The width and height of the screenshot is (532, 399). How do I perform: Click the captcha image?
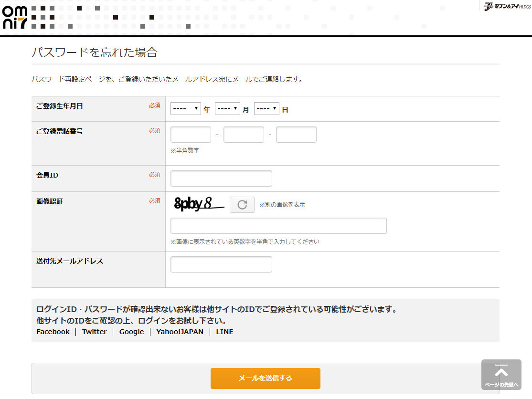point(199,204)
